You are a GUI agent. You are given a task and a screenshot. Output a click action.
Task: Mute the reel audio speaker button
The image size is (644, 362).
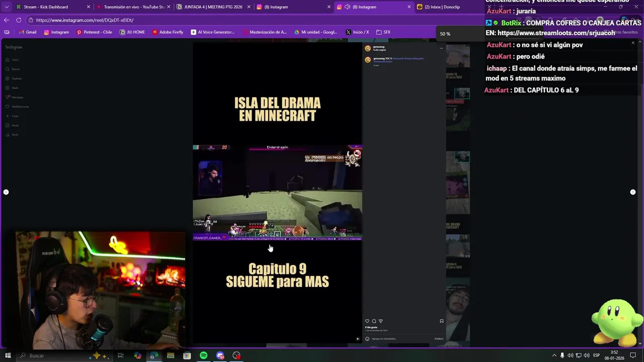pyautogui.click(x=358, y=339)
